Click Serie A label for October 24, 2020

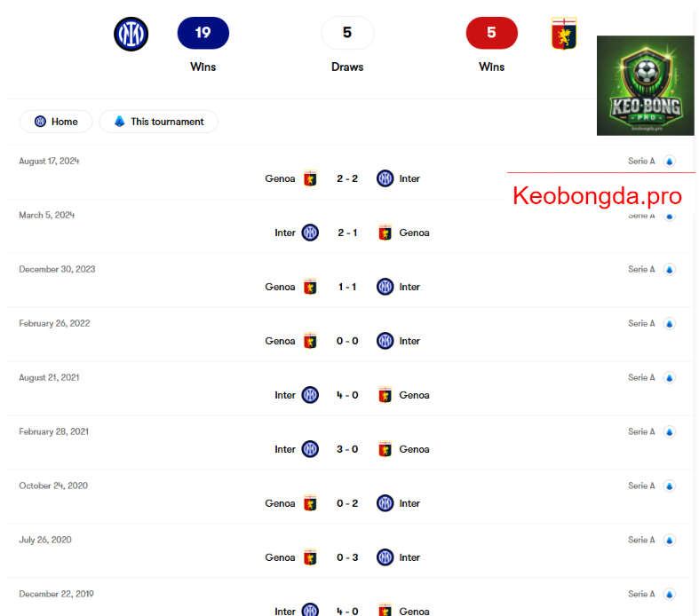tap(641, 486)
